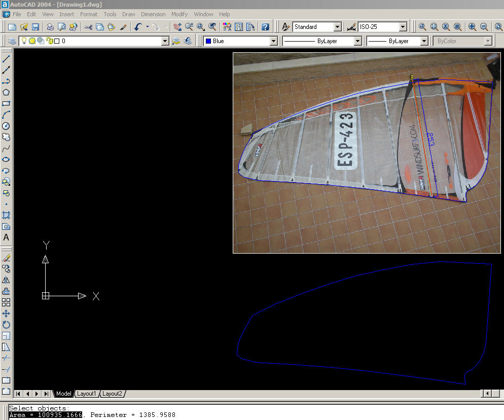This screenshot has width=504, height=420.
Task: Open the Color Control dropdown showing Blue
Action: [273, 41]
